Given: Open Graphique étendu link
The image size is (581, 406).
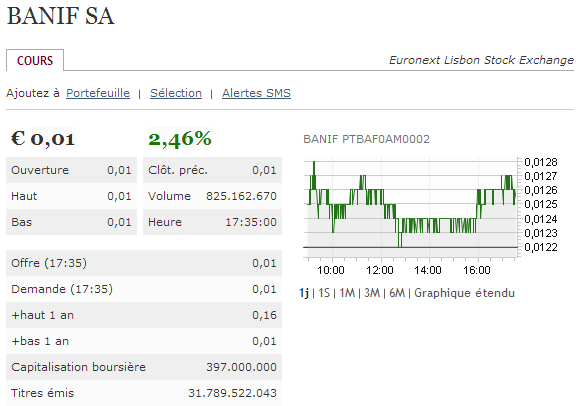Looking at the screenshot, I should [464, 293].
